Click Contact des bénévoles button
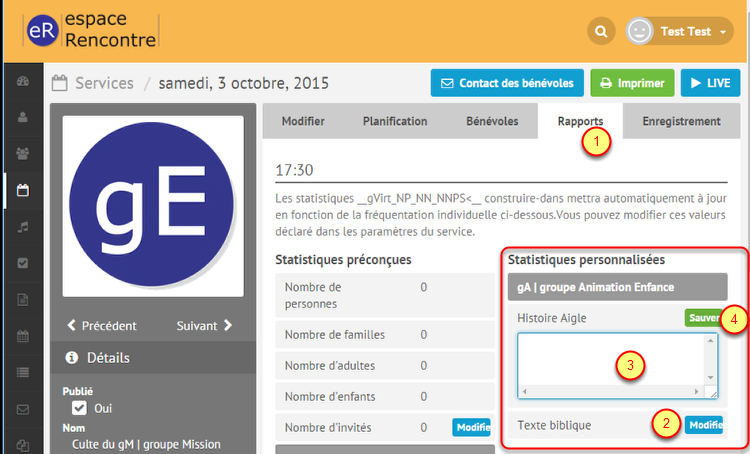The height and width of the screenshot is (454, 750). point(507,83)
